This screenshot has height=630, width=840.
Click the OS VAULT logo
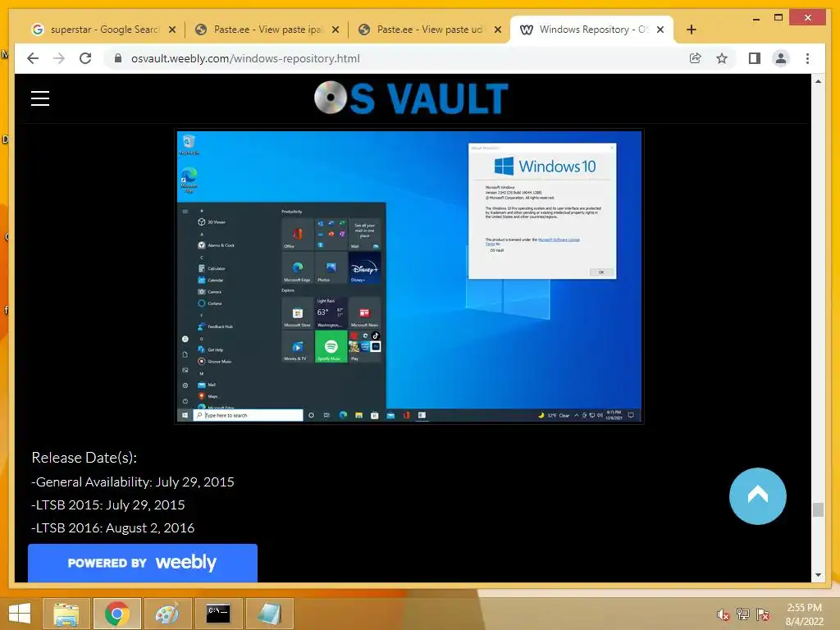(x=411, y=98)
